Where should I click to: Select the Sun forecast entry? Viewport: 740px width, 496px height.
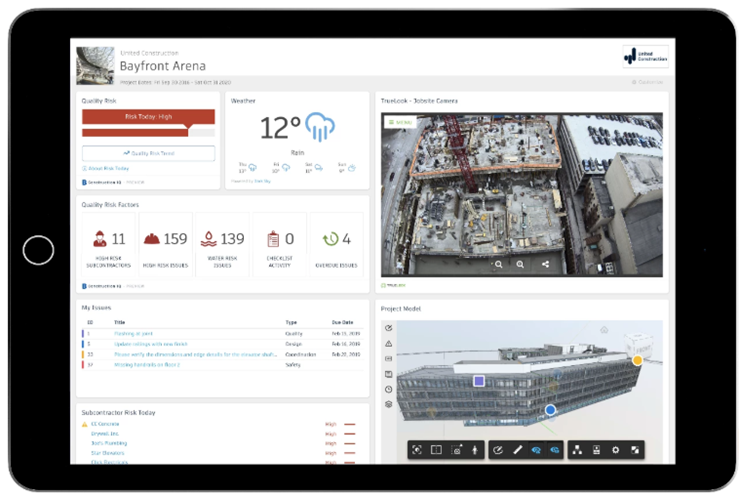[347, 168]
